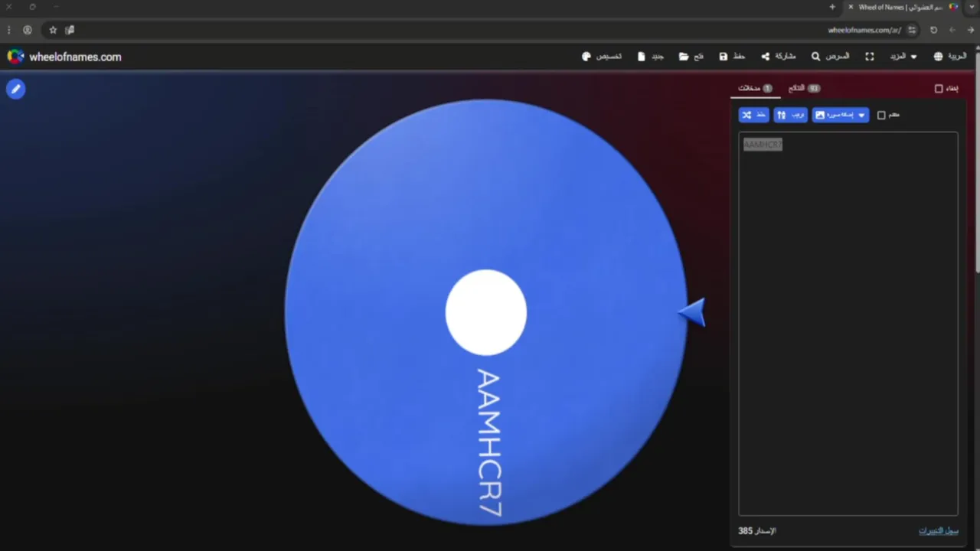Shuffle the entries
The height and width of the screenshot is (551, 980).
(753, 115)
